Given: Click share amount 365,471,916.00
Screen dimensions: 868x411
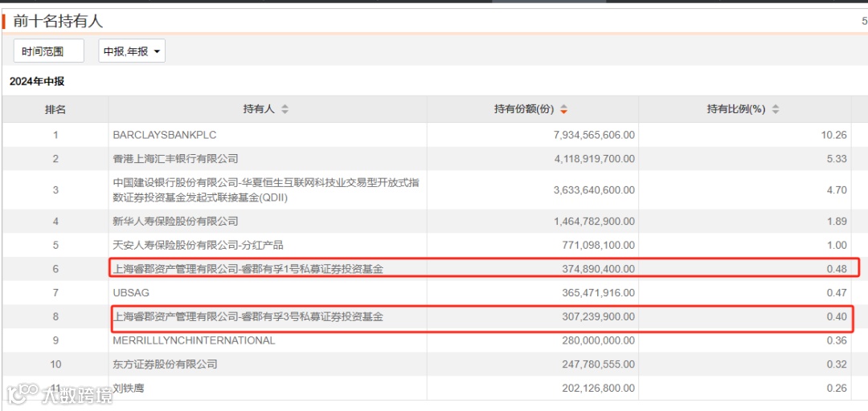Looking at the screenshot, I should 600,293.
